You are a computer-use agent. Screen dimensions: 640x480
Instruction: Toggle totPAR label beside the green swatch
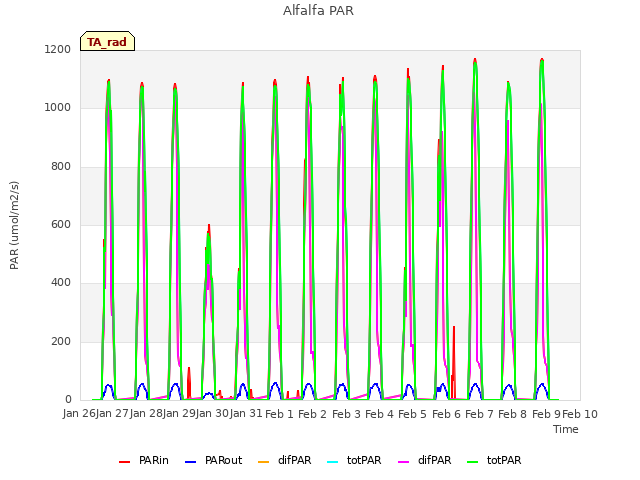pos(504,460)
